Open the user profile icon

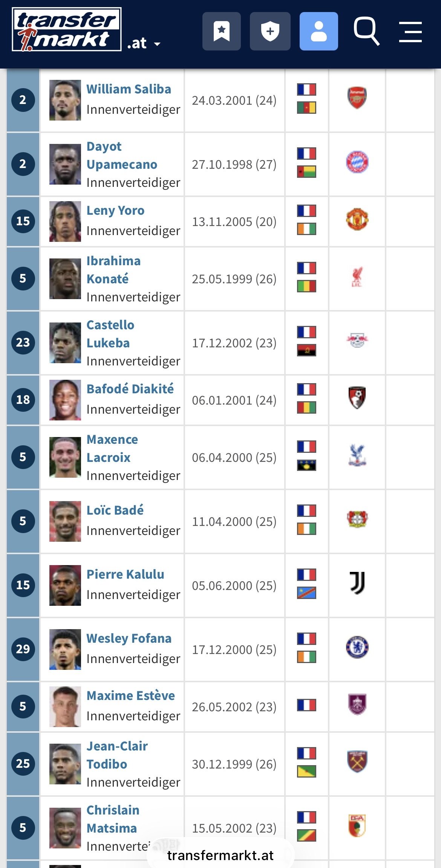click(x=318, y=31)
